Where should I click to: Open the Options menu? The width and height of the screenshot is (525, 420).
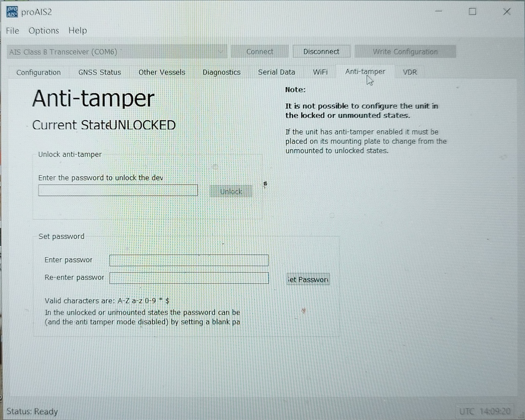44,31
